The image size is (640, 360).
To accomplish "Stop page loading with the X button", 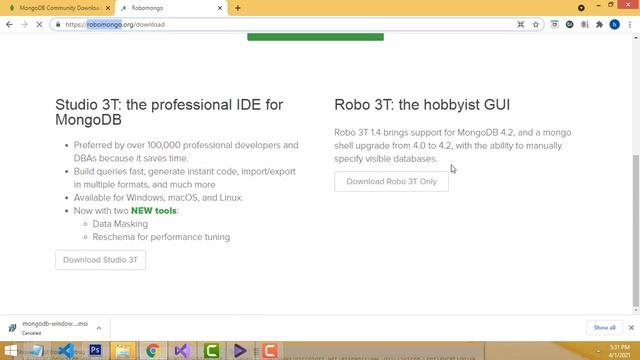I will 39,24.
